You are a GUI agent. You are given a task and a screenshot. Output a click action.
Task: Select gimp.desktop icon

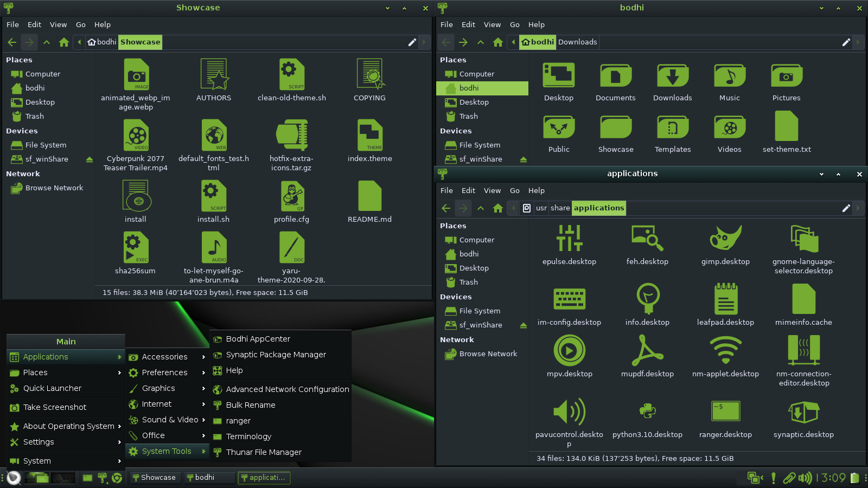(725, 238)
